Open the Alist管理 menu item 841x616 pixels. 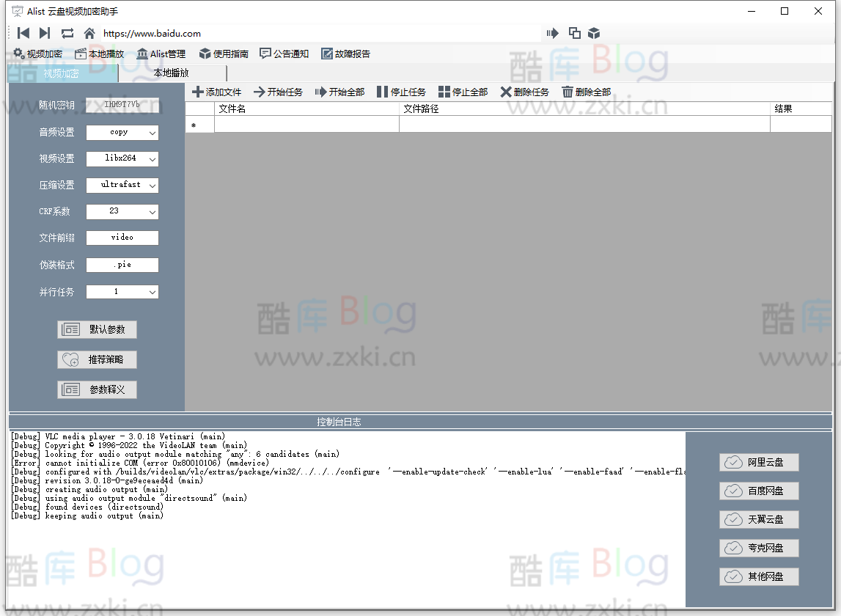pos(161,54)
